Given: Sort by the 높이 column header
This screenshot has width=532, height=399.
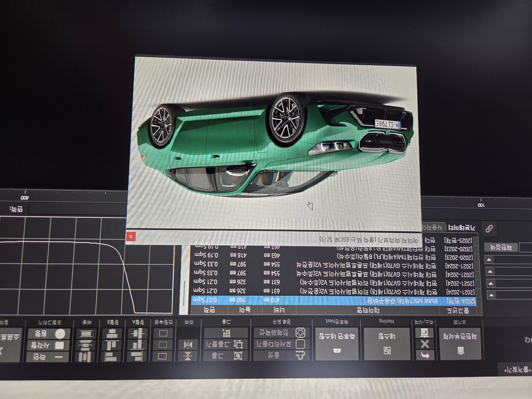Looking at the screenshot, I should [245, 310].
